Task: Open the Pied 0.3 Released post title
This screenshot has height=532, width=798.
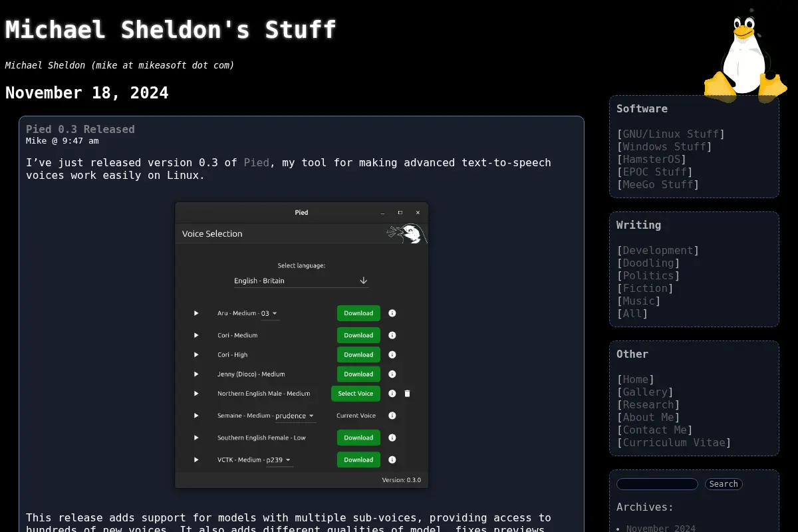Action: tap(80, 129)
